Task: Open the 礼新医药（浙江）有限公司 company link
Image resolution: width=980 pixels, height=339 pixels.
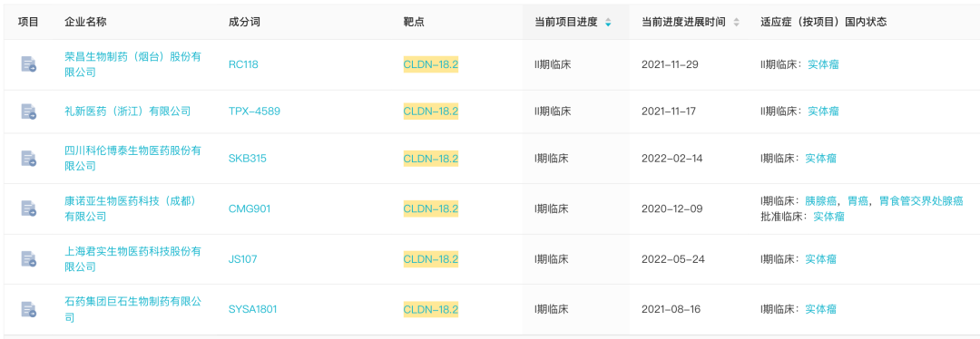Action: click(128, 111)
